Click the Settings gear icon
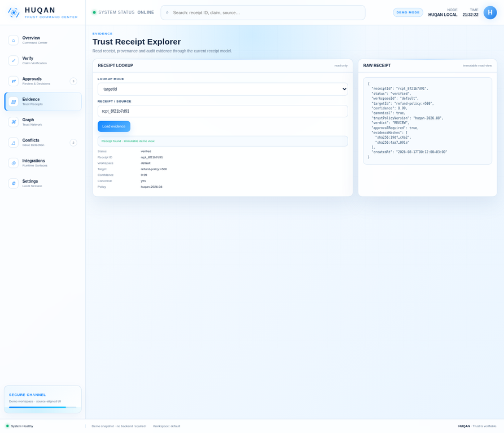Image resolution: width=504 pixels, height=433 pixels. (13, 184)
